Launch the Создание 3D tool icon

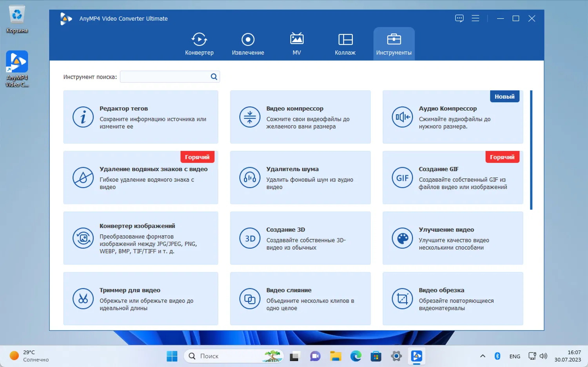(250, 238)
